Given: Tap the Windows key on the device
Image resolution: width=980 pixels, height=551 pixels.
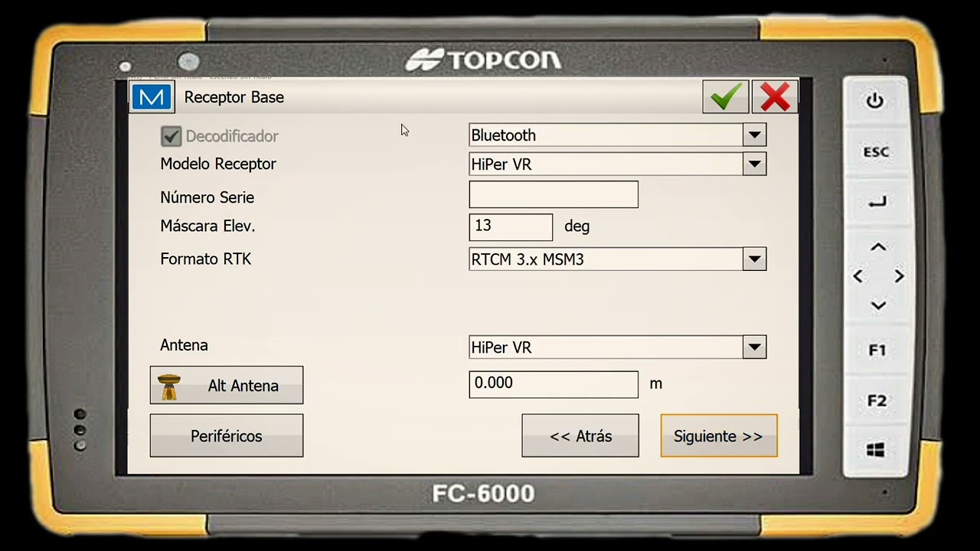Looking at the screenshot, I should coord(876,451).
